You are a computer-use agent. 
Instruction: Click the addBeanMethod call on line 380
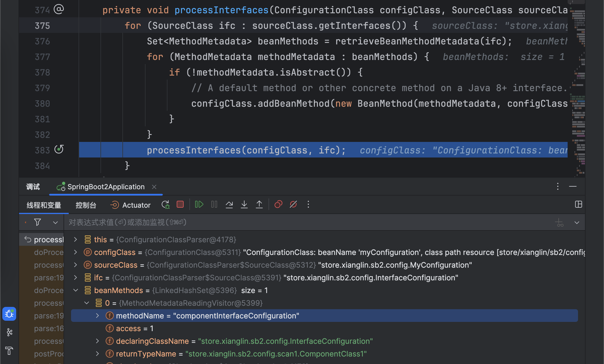(x=293, y=104)
